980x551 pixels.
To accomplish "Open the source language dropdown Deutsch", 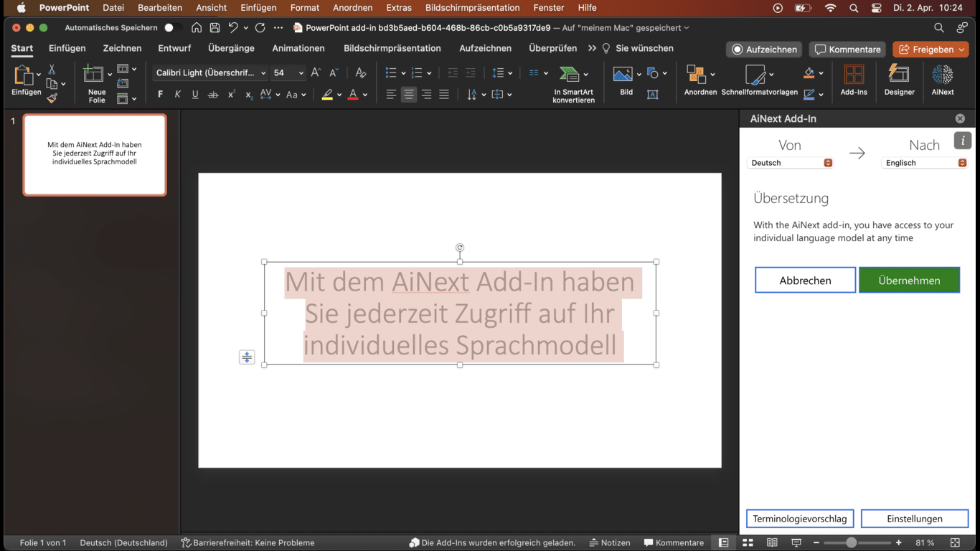I will click(790, 163).
